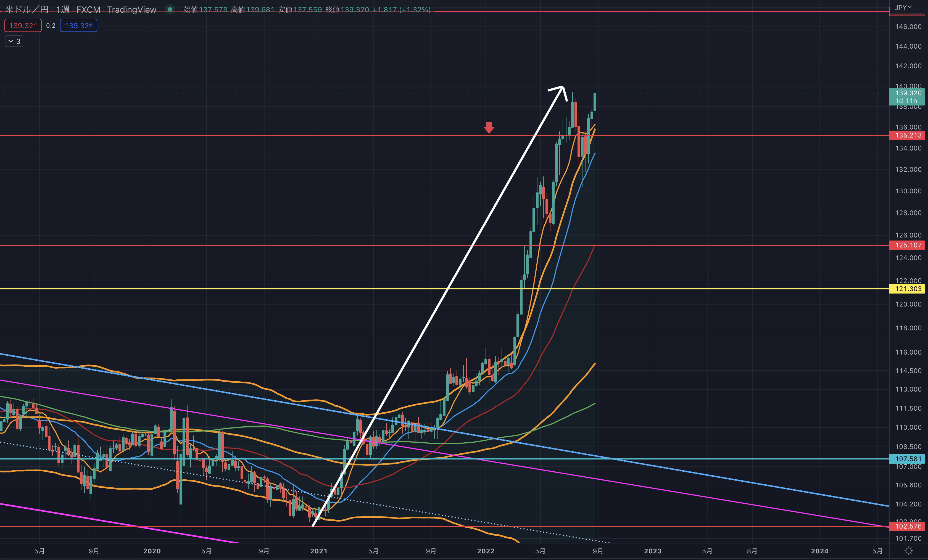
Task: Expand the collapsed indicators legend showing 3
Action: tap(14, 41)
